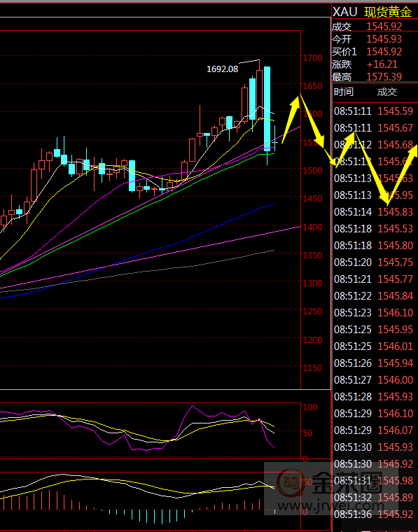Select the 08:51:36 tick row

pyautogui.click(x=374, y=514)
